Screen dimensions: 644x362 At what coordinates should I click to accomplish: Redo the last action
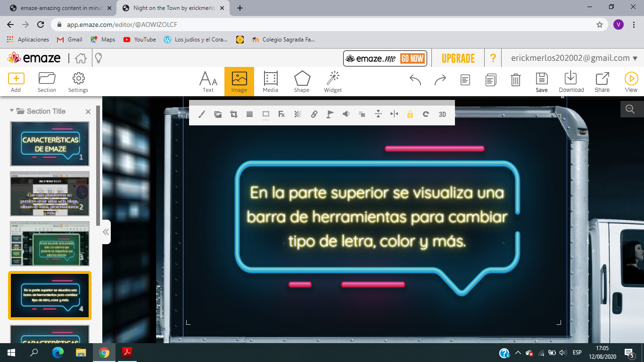(x=440, y=80)
